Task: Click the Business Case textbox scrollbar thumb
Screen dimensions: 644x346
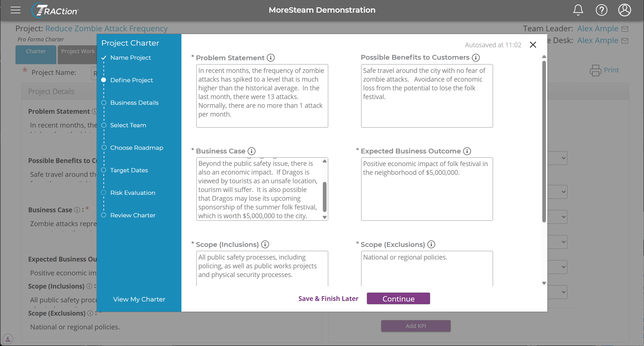Action: (x=325, y=197)
